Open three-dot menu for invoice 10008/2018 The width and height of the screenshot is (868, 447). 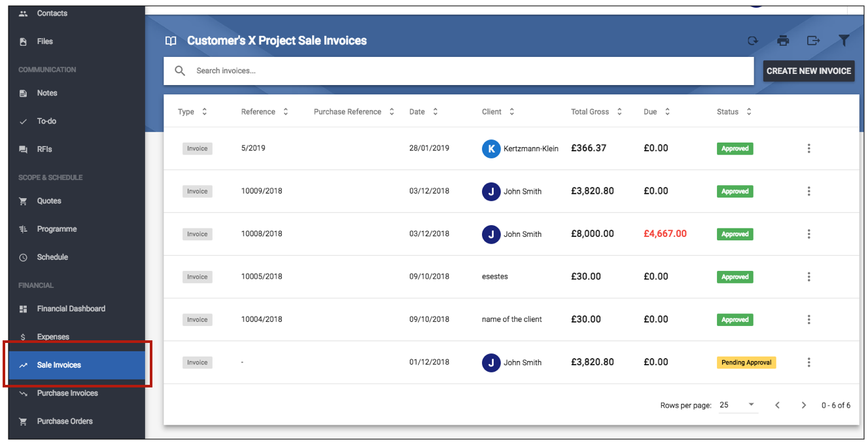[x=809, y=234]
